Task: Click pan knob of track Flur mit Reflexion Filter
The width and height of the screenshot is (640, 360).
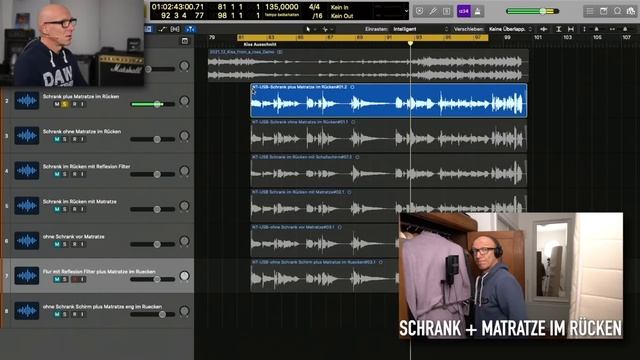Action: [x=184, y=276]
